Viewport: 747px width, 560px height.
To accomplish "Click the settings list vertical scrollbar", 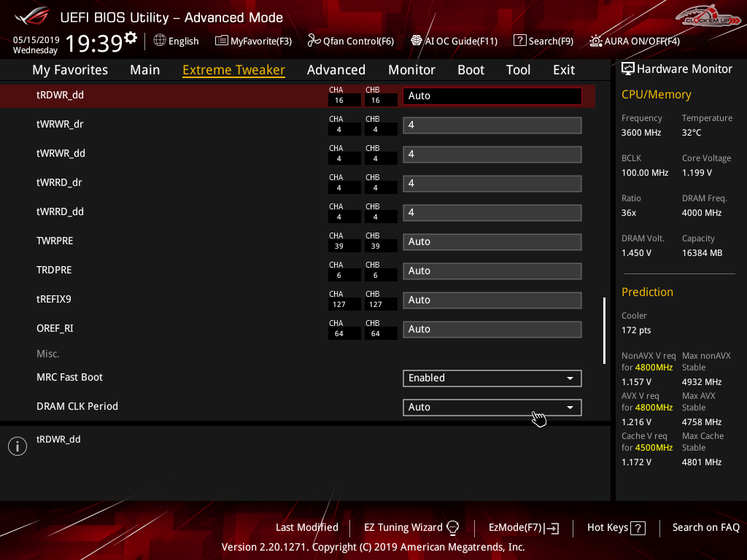I will (x=604, y=330).
